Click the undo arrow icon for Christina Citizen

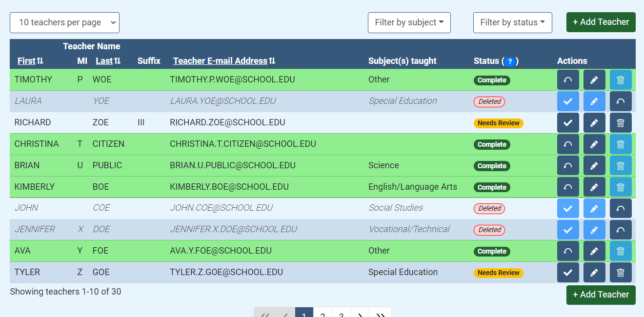point(568,144)
